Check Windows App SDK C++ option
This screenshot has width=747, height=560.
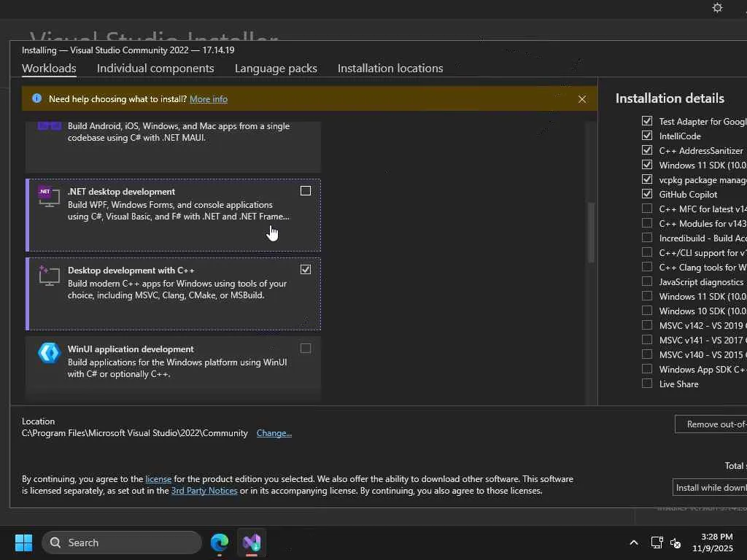coord(646,369)
